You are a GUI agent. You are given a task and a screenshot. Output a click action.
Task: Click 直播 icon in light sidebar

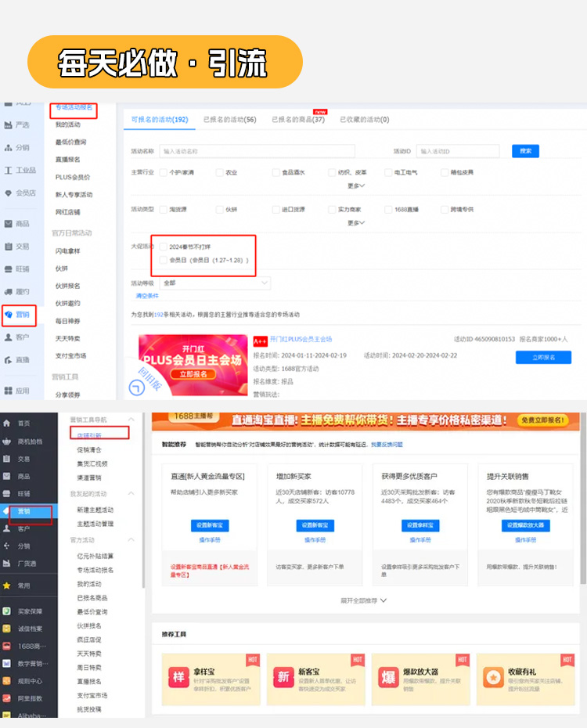click(x=8, y=360)
